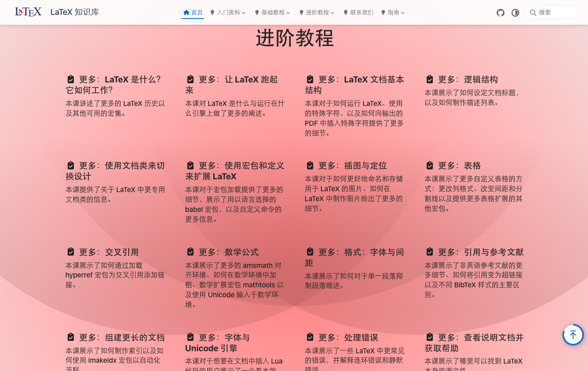Open 更多：让 LaTeX 跑起来 lesson

tap(231, 85)
